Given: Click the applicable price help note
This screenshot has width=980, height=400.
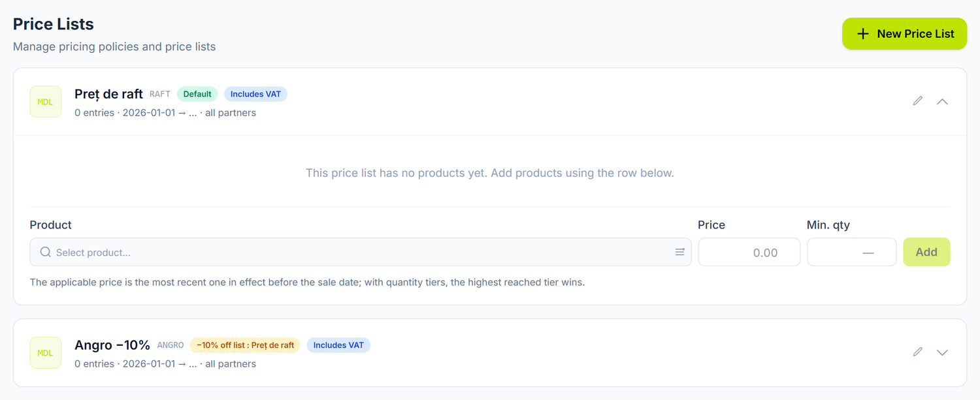Looking at the screenshot, I should [307, 283].
